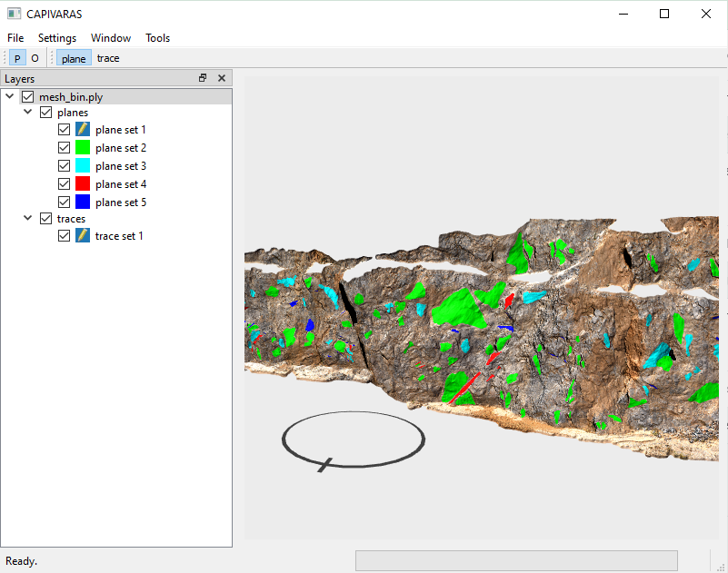Open the Window menu
The height and width of the screenshot is (573, 728).
click(111, 38)
